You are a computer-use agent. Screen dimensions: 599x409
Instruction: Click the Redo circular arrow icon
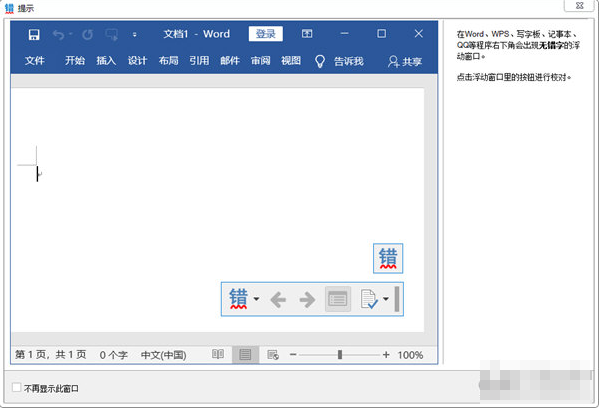pos(87,35)
